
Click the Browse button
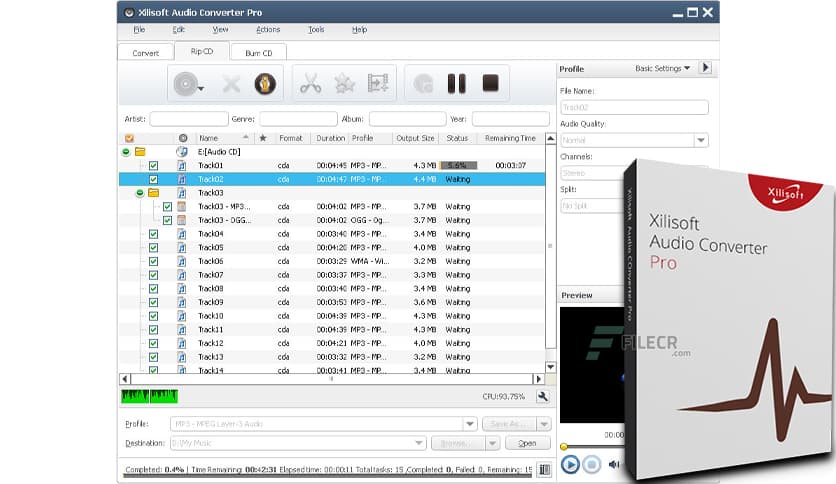(459, 443)
